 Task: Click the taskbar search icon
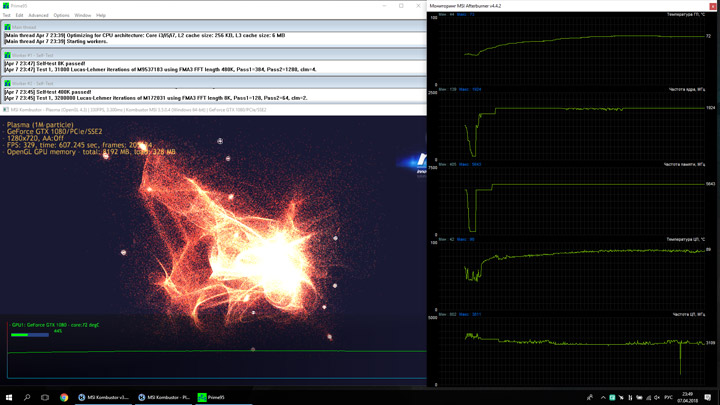coord(27,397)
